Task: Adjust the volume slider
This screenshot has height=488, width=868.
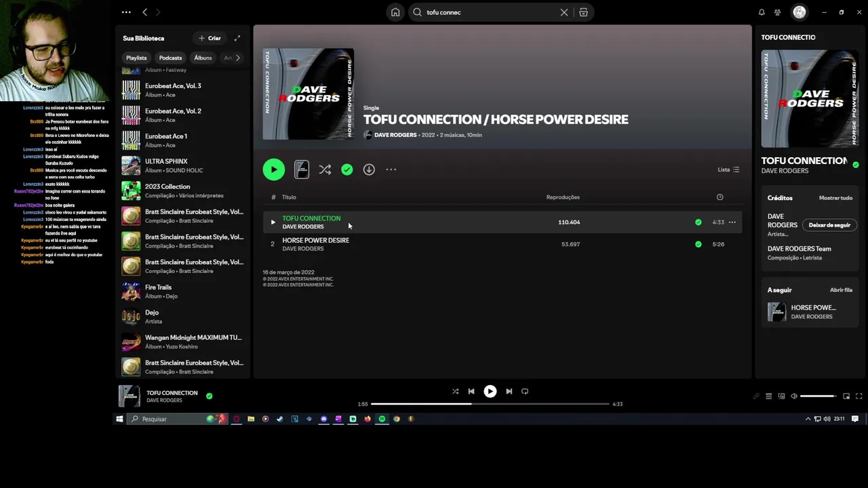Action: [x=818, y=396]
